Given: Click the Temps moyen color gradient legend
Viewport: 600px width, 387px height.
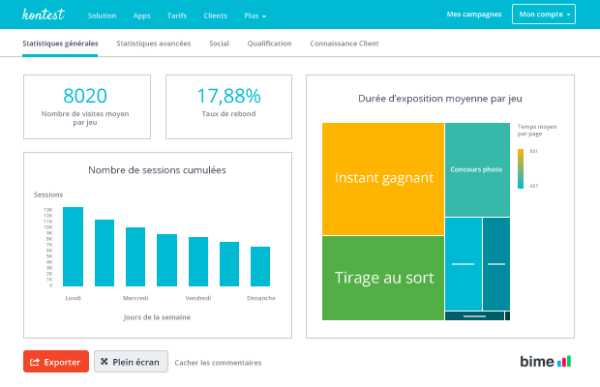Looking at the screenshot, I should click(520, 169).
